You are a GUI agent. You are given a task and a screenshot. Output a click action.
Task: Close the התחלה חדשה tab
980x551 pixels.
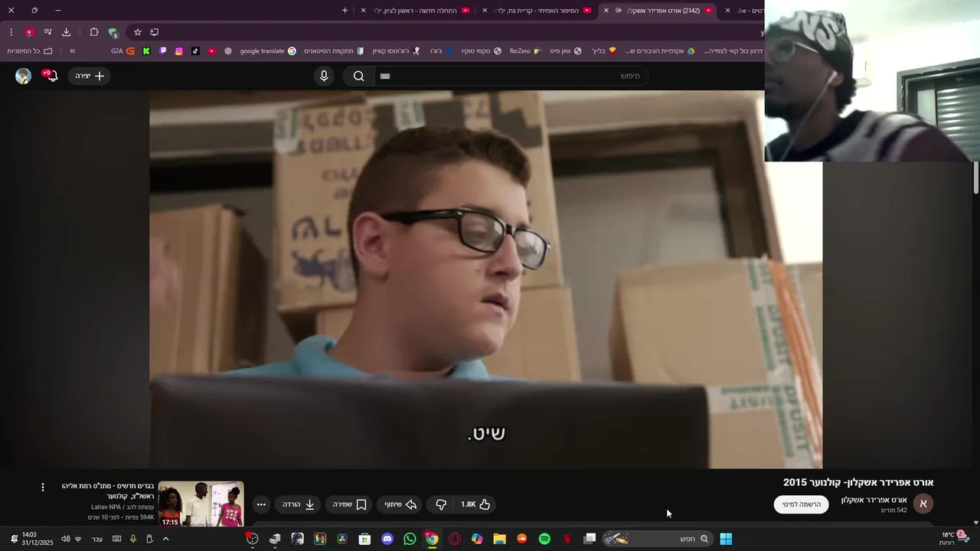tap(364, 11)
